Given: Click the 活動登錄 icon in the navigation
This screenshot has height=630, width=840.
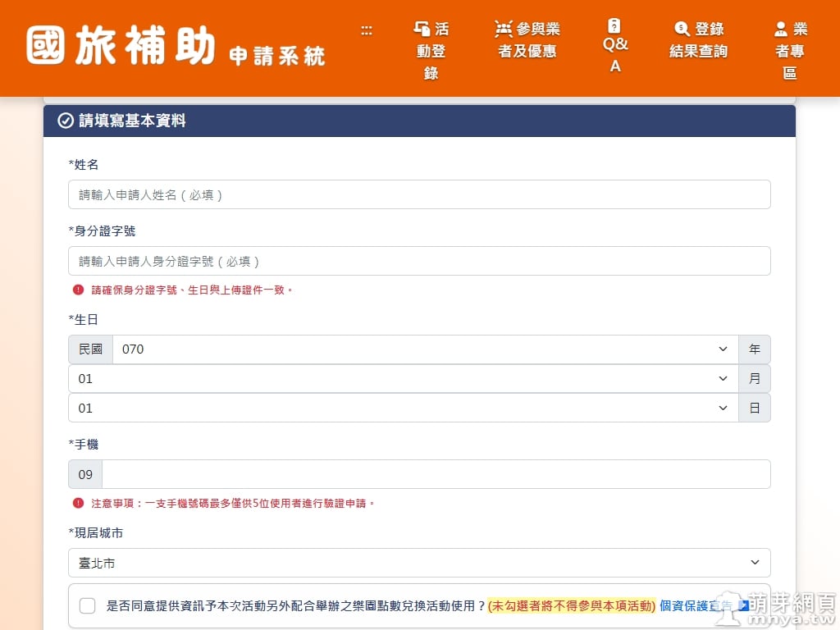Looking at the screenshot, I should click(422, 29).
